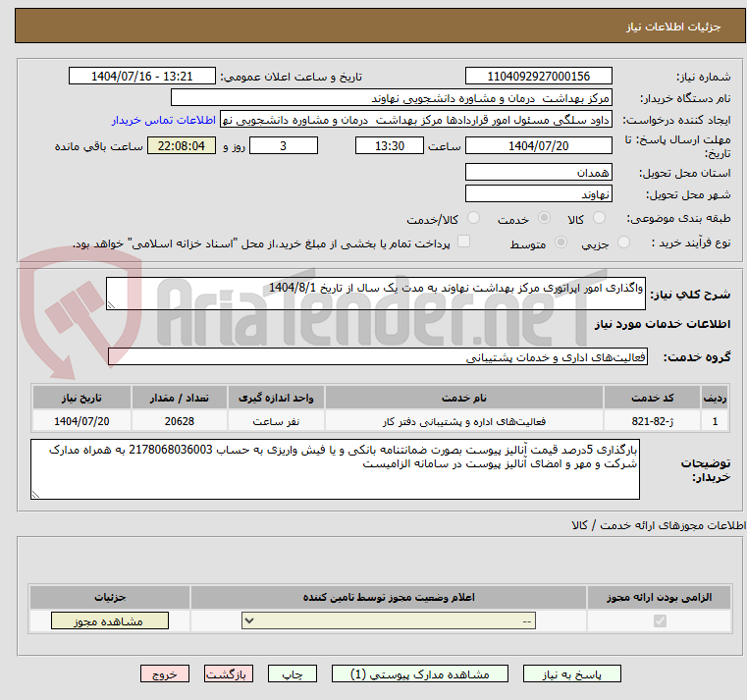Viewport: 747px width, 700px height.
Task: Click the delivery province field 'همدان'
Action: click(x=538, y=173)
